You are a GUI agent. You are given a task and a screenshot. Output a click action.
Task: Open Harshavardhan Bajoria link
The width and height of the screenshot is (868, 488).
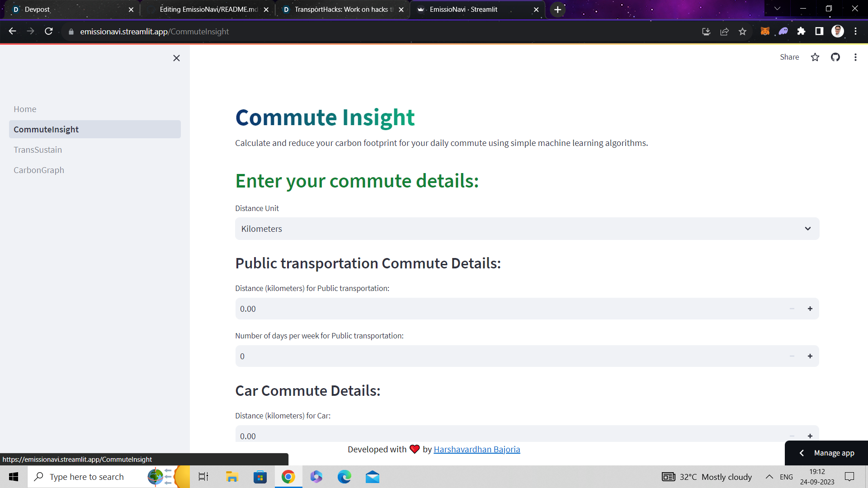[x=476, y=449]
